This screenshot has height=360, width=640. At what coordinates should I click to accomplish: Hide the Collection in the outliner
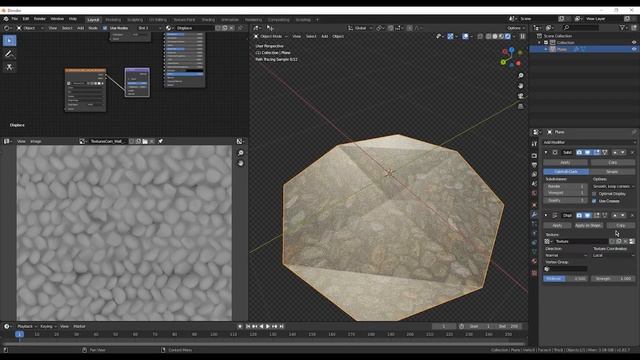[634, 42]
